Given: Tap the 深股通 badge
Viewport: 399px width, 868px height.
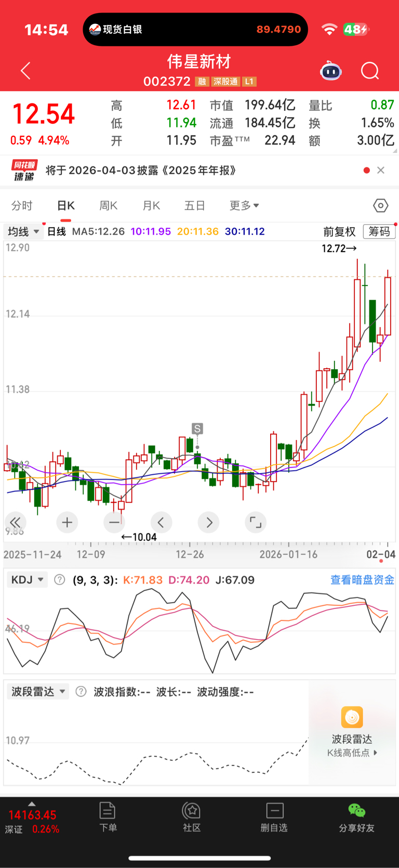Looking at the screenshot, I should 225,82.
